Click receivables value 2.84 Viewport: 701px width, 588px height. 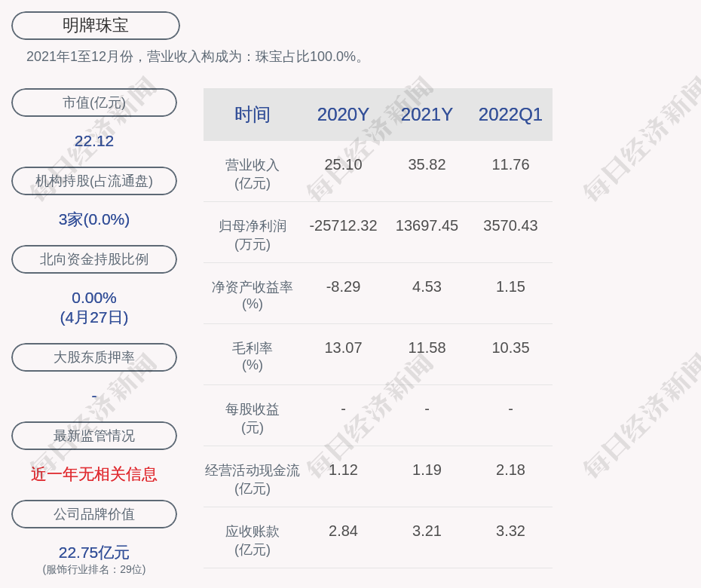(343, 531)
